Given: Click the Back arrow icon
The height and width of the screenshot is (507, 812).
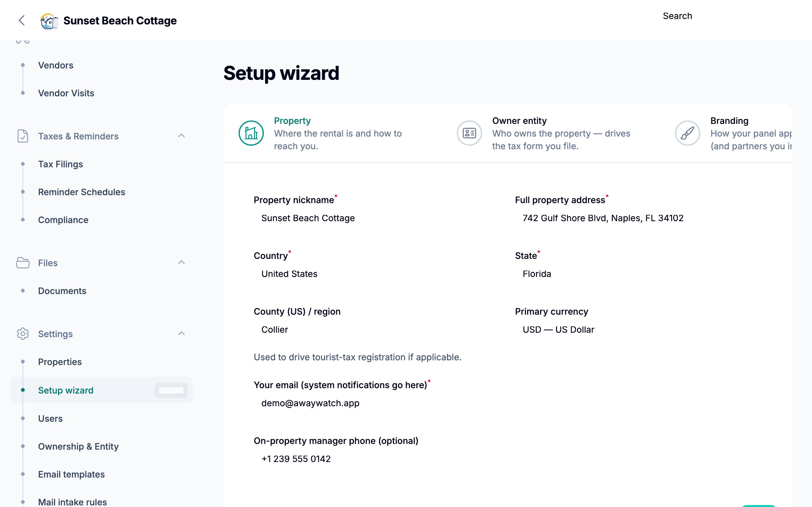Looking at the screenshot, I should (22, 21).
